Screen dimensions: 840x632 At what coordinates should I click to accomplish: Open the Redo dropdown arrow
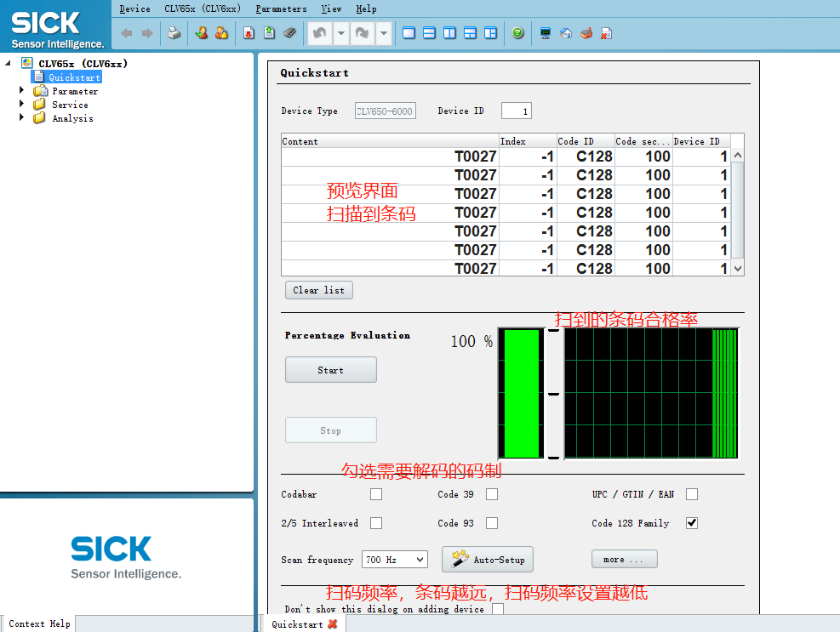[x=383, y=32]
